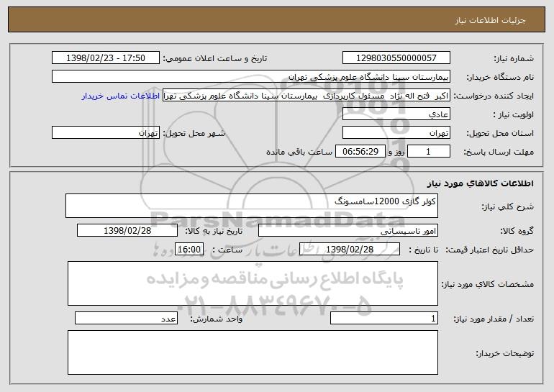This screenshot has height=392, width=554.
Task: Click the label گروه کالا
Action: tap(517, 232)
